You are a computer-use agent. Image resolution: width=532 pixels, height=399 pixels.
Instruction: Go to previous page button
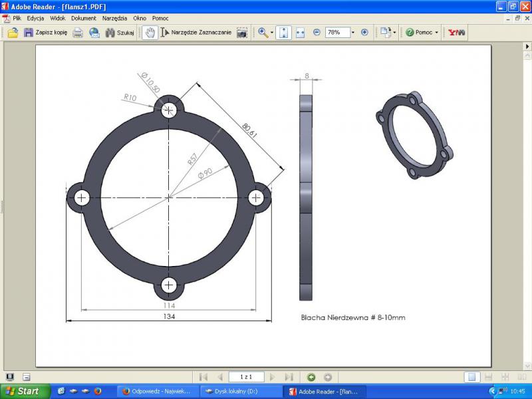[x=220, y=377]
